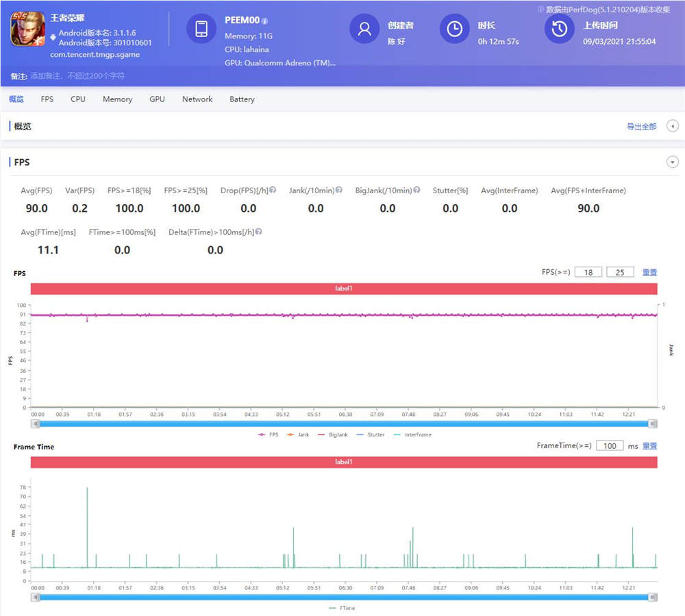Image resolution: width=685 pixels, height=616 pixels.
Task: Toggle the Jank series in chart legend
Action: click(298, 434)
